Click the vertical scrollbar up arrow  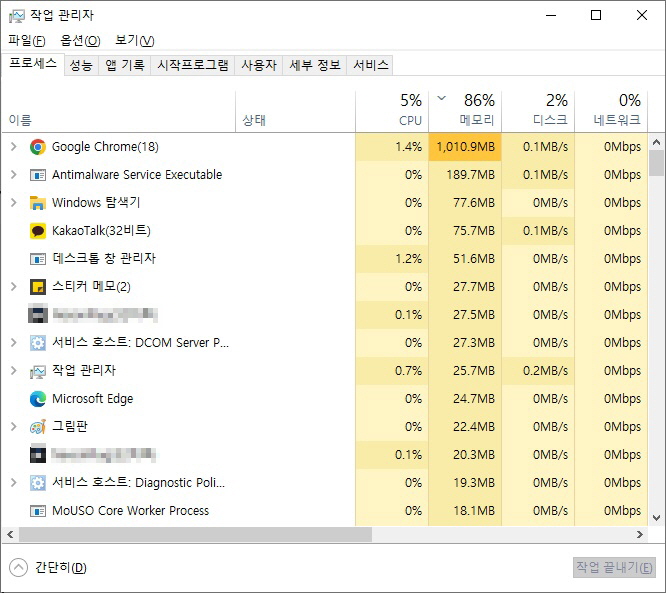coord(657,142)
